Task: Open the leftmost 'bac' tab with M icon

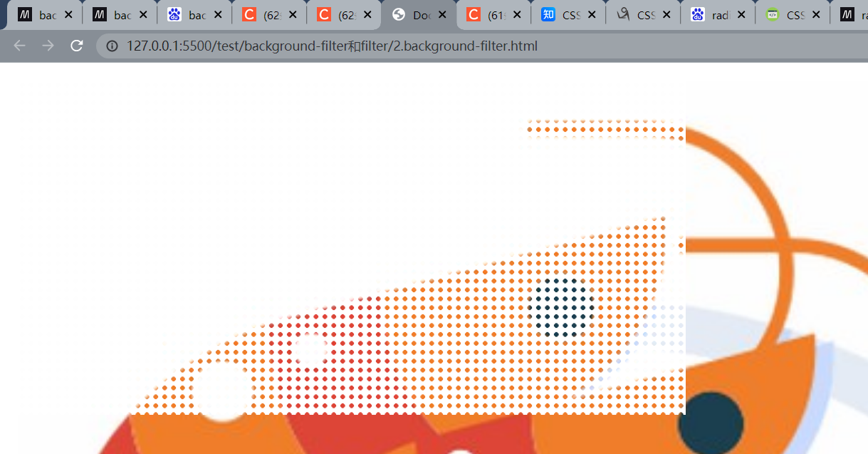Action: [x=44, y=15]
